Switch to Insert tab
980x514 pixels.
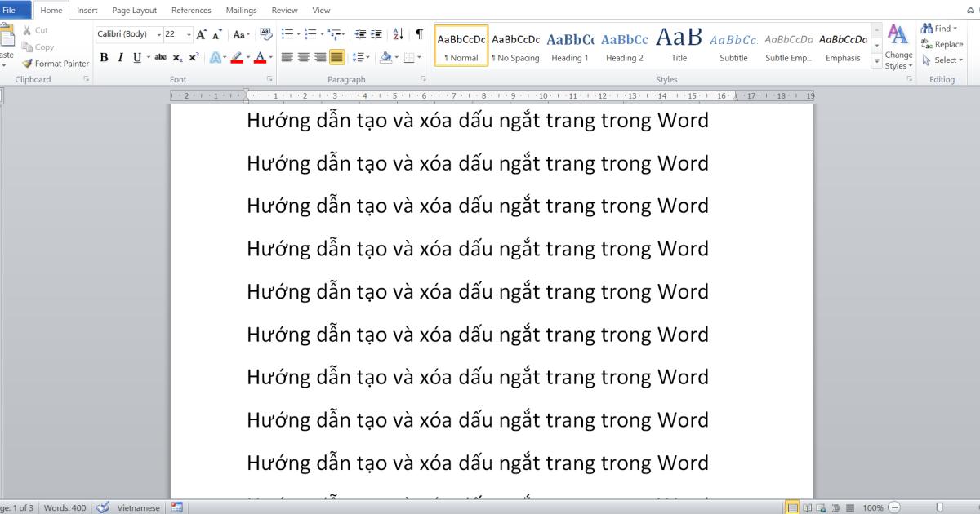pyautogui.click(x=87, y=11)
